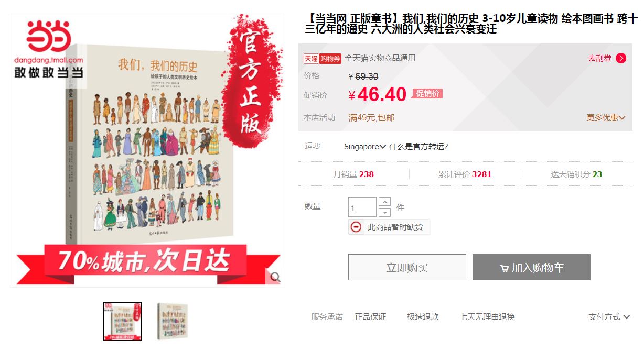
Task: Click the 天猫购物券 badge
Action: tap(323, 58)
